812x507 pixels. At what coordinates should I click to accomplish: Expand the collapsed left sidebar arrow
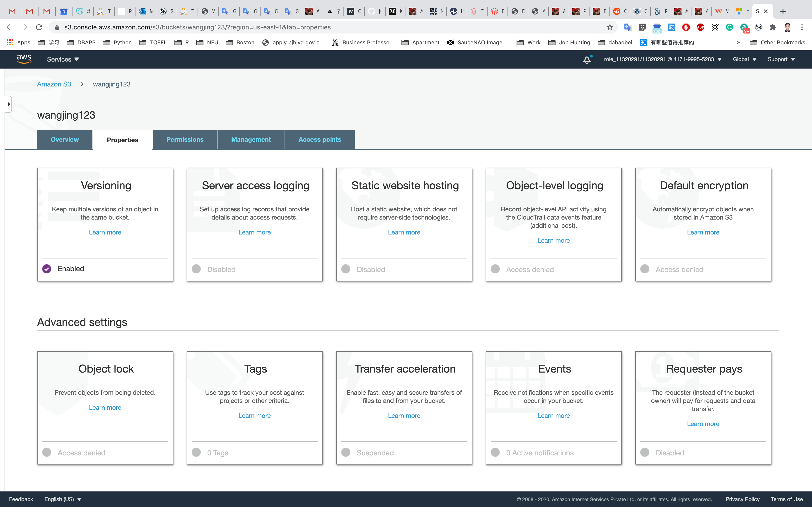pyautogui.click(x=8, y=104)
